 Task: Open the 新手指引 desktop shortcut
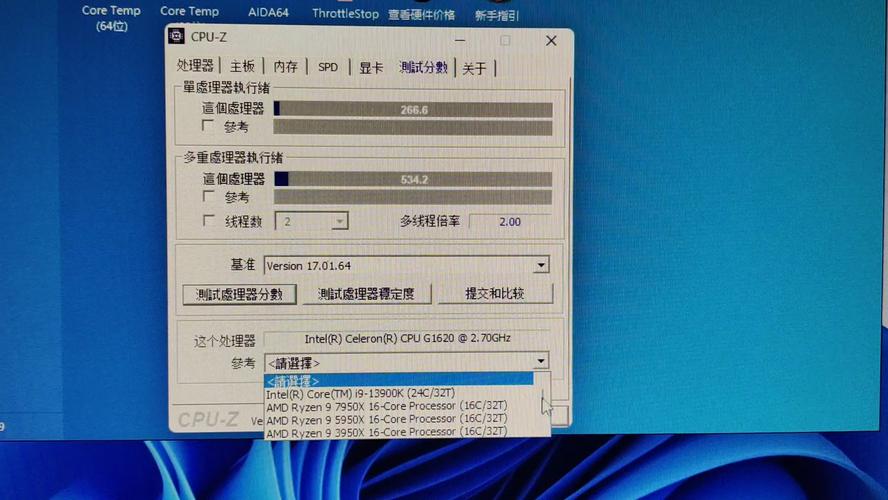pyautogui.click(x=497, y=15)
